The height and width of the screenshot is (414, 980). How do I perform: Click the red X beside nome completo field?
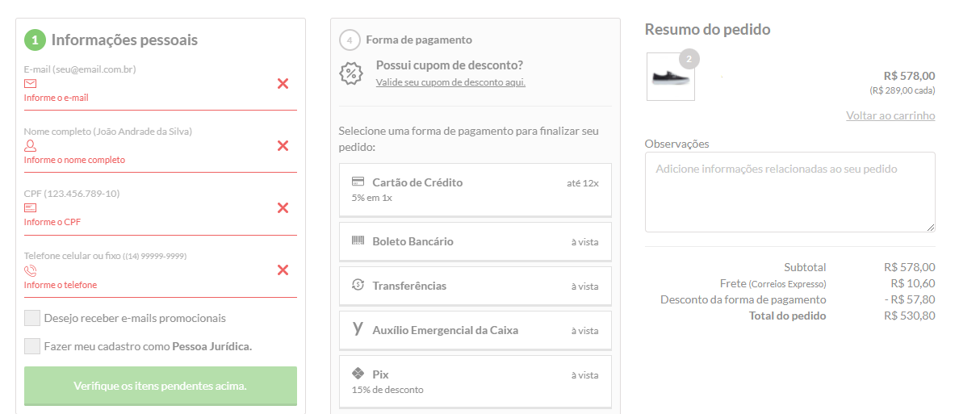pos(283,145)
